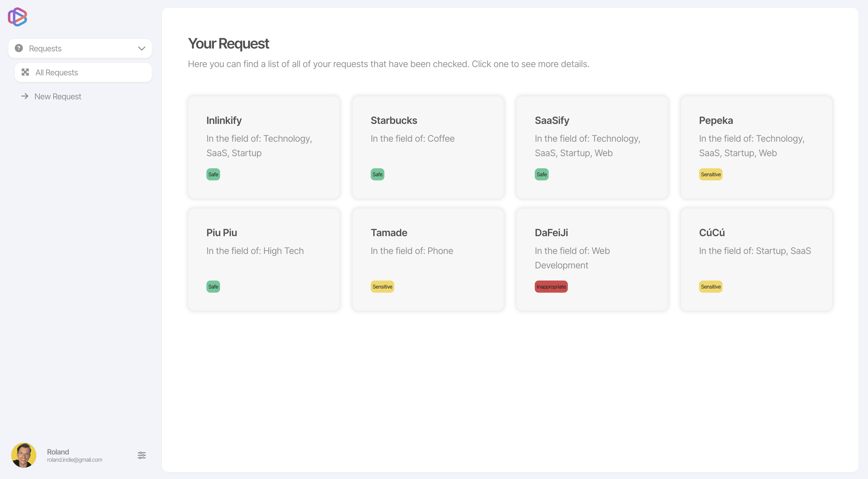Click the Safe badge on Starbucks
This screenshot has width=868, height=479.
click(x=377, y=174)
